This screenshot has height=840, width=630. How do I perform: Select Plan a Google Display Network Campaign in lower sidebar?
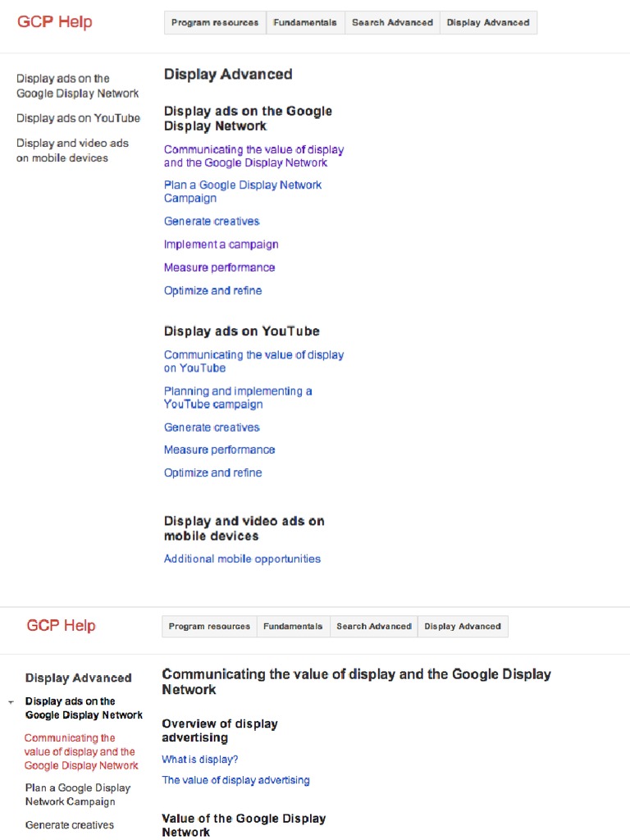[77, 795]
